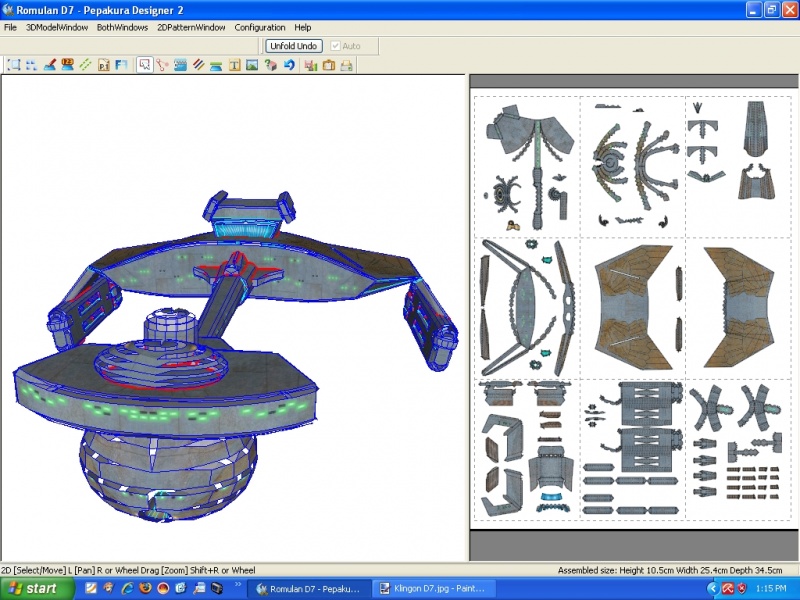The image size is (800, 600).
Task: Click the 1:15 PM taskbar clock
Action: coord(771,589)
